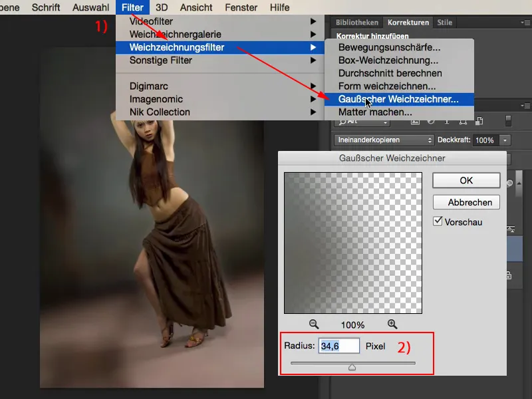The width and height of the screenshot is (532, 399).
Task: Choose Form weichzeichnen... from the submenu
Action: coord(399,86)
